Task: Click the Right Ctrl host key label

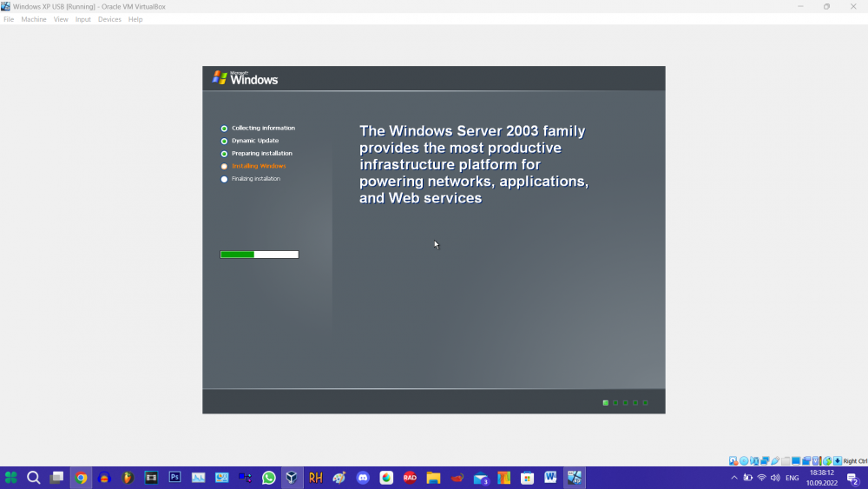Action: (855, 461)
